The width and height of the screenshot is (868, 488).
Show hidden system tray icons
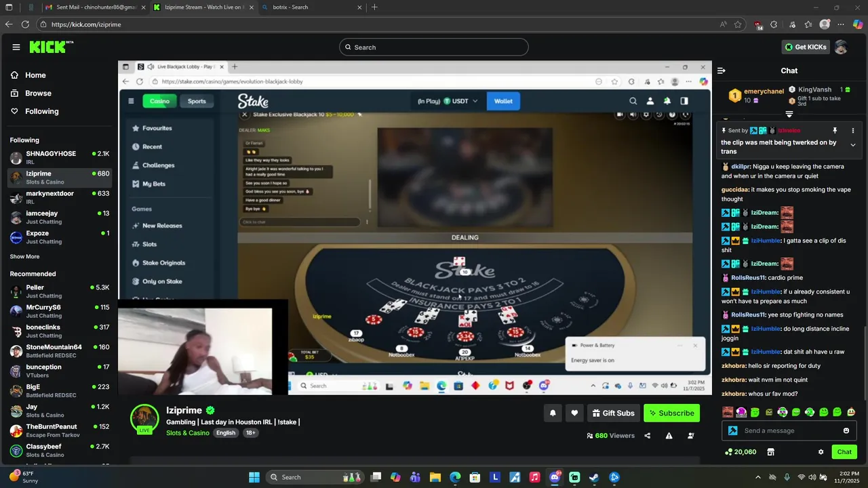758,477
